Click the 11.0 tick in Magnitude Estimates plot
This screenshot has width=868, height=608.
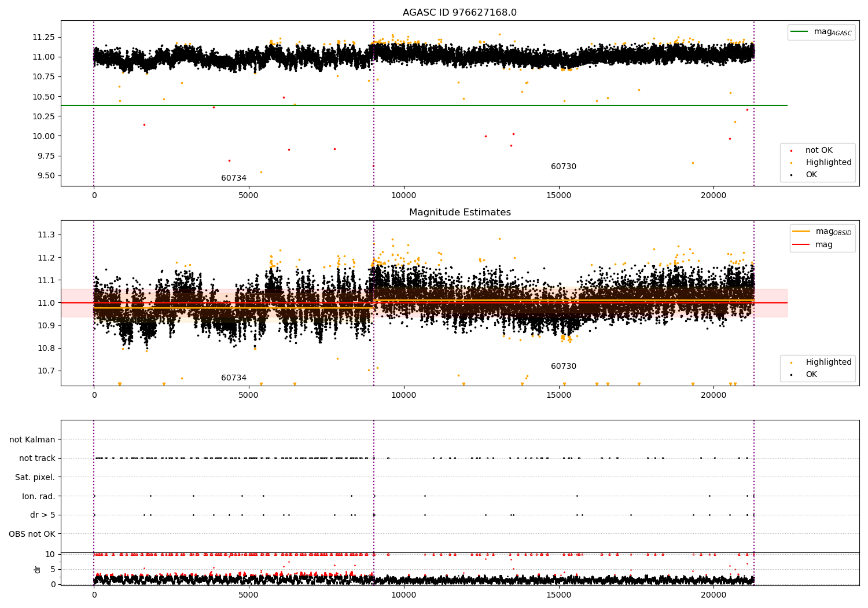[46, 303]
